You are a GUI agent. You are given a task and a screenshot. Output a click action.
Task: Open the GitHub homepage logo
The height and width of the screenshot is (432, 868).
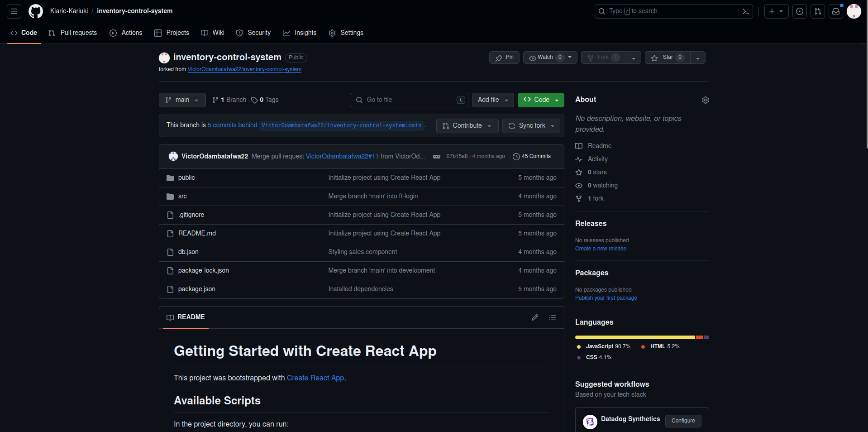pos(35,11)
